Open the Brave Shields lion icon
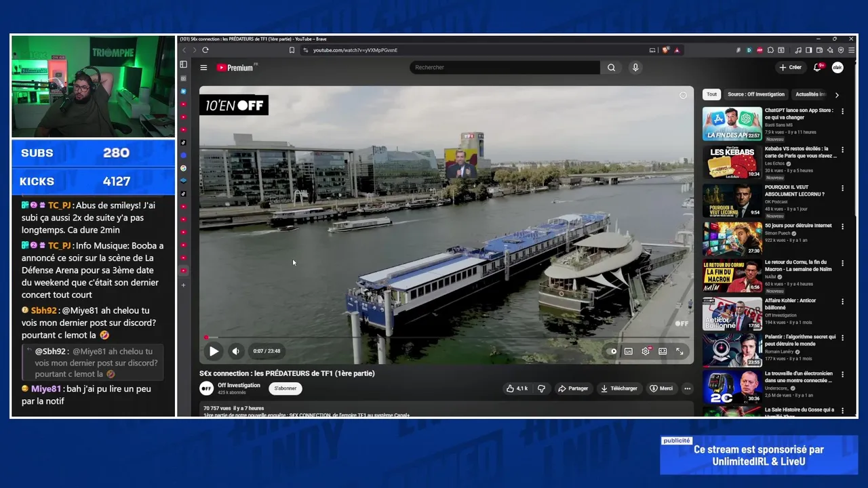Screen dimensions: 868x488 pos(665,50)
